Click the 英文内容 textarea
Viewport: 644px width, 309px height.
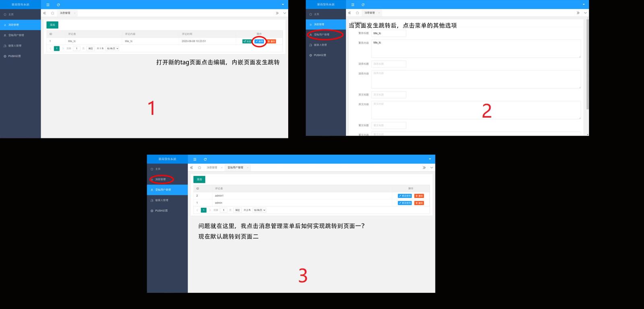476,110
